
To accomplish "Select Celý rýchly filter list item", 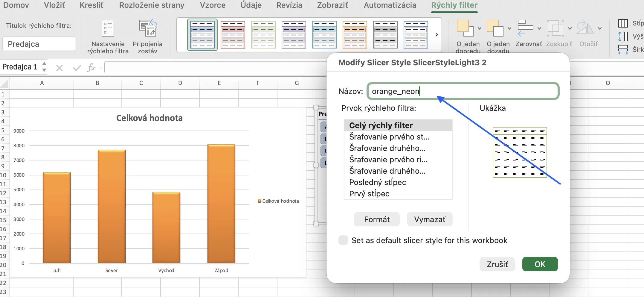I will pyautogui.click(x=398, y=125).
